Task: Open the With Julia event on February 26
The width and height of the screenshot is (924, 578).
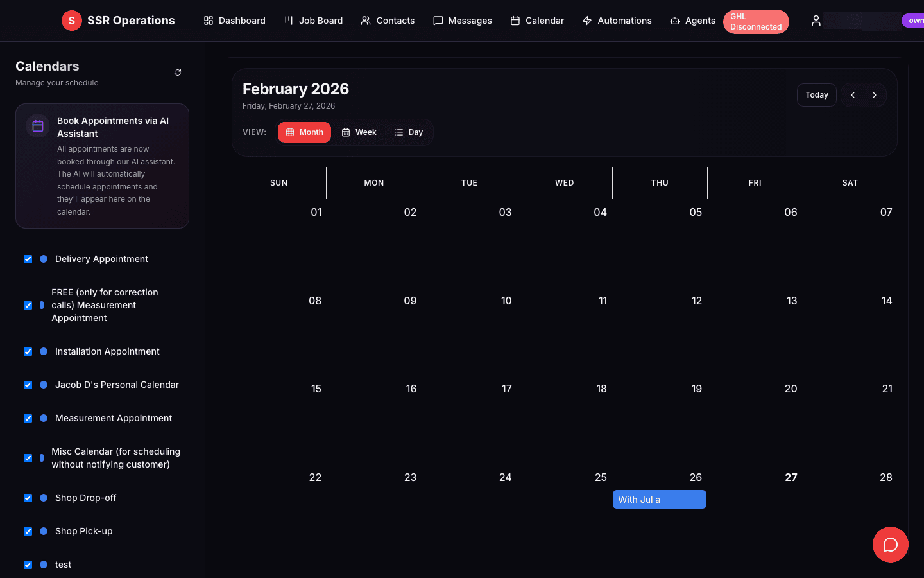Action: click(659, 499)
